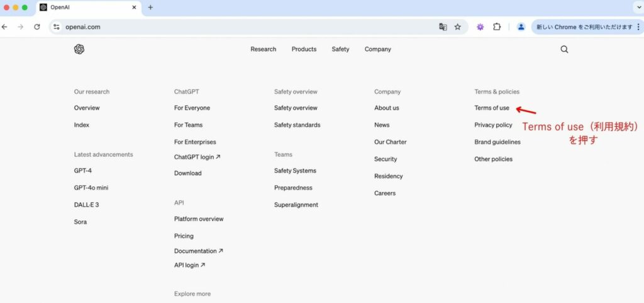This screenshot has height=303, width=644.
Task: Open the Our Charter link
Action: pyautogui.click(x=390, y=142)
